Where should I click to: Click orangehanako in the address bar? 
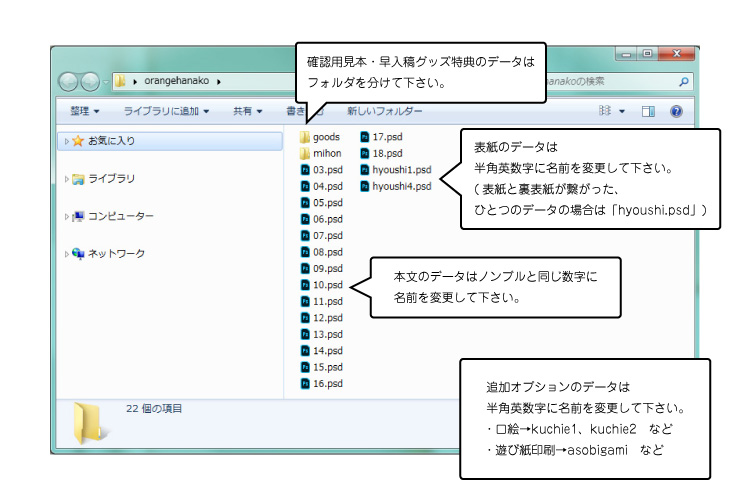[x=174, y=82]
